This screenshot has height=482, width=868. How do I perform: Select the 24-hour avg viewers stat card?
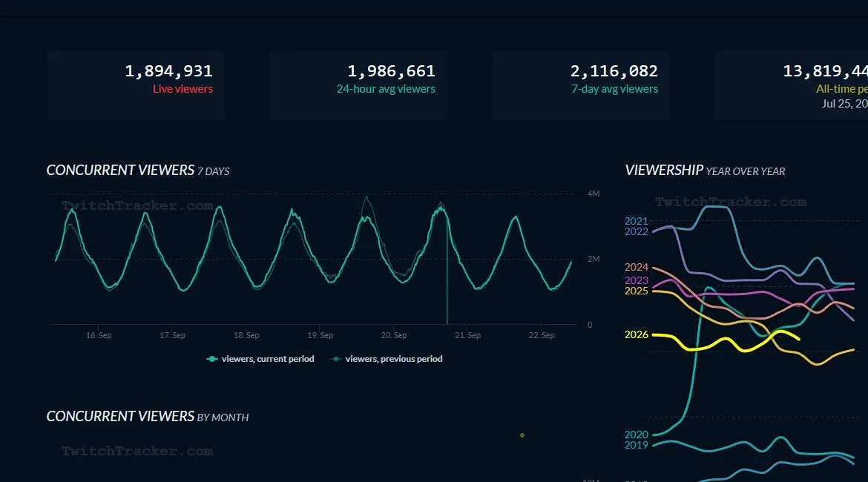358,85
